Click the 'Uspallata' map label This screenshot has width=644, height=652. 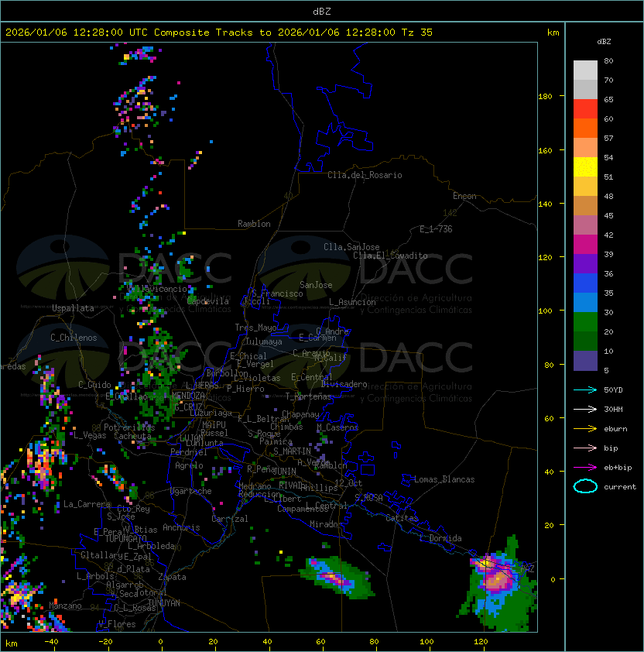tap(73, 308)
